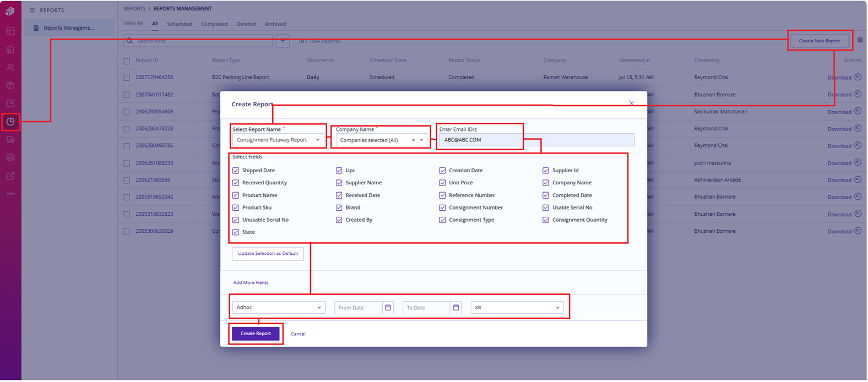
Task: Toggle the Supplier Id checkbox
Action: tap(546, 171)
